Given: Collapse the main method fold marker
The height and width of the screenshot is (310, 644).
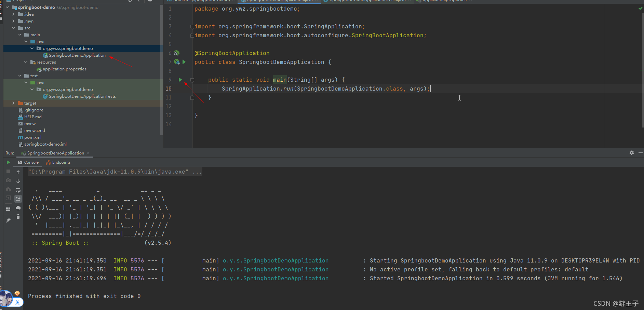Looking at the screenshot, I should (x=192, y=80).
